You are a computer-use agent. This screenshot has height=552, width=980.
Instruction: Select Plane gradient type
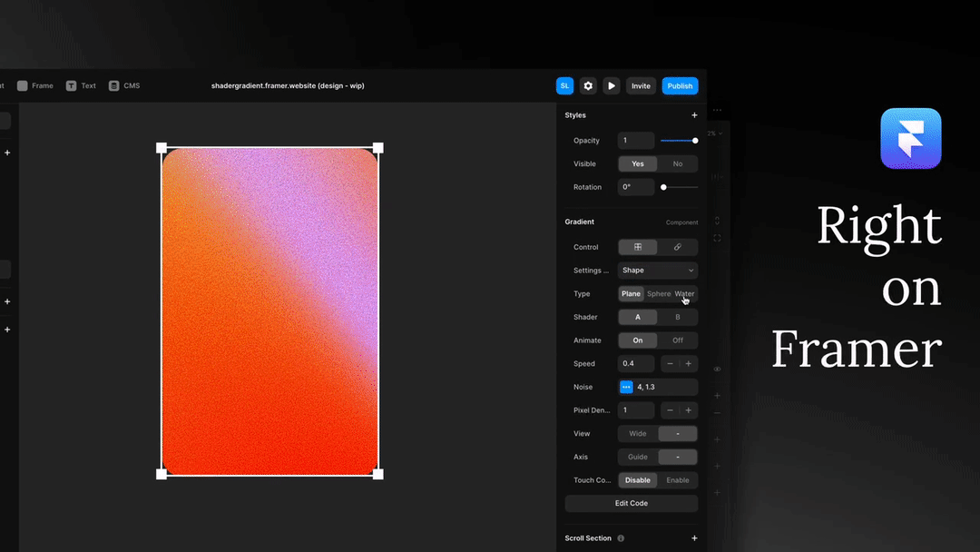631,294
